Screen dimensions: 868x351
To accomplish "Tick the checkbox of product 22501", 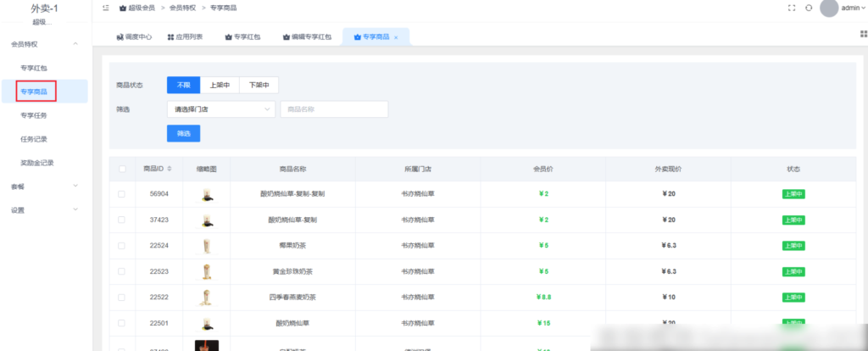I will (122, 323).
